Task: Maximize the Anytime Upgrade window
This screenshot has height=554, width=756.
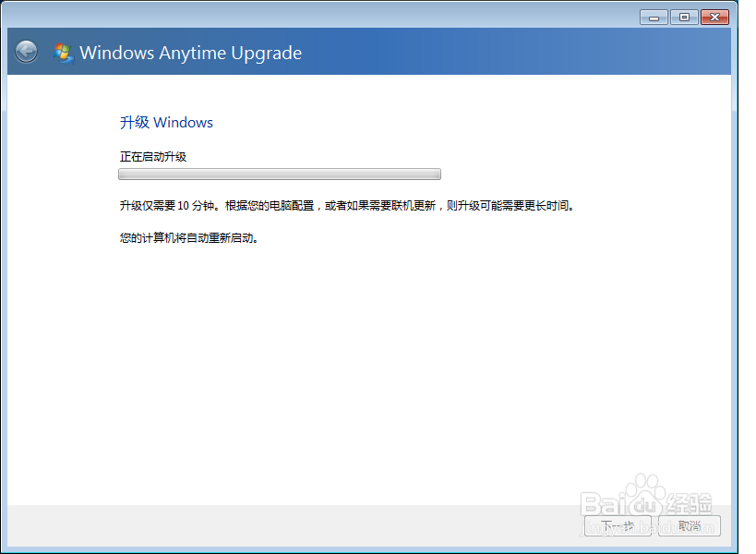Action: [684, 18]
